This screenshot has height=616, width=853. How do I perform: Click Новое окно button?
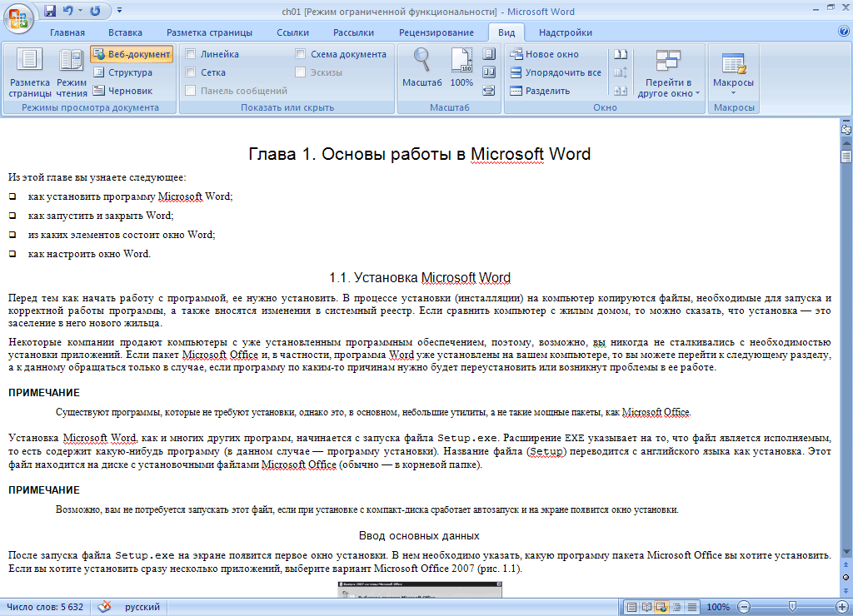pyautogui.click(x=544, y=54)
